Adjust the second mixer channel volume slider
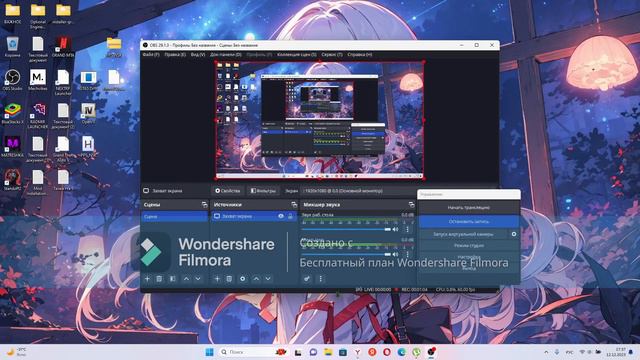The width and height of the screenshot is (640, 360). (346, 254)
